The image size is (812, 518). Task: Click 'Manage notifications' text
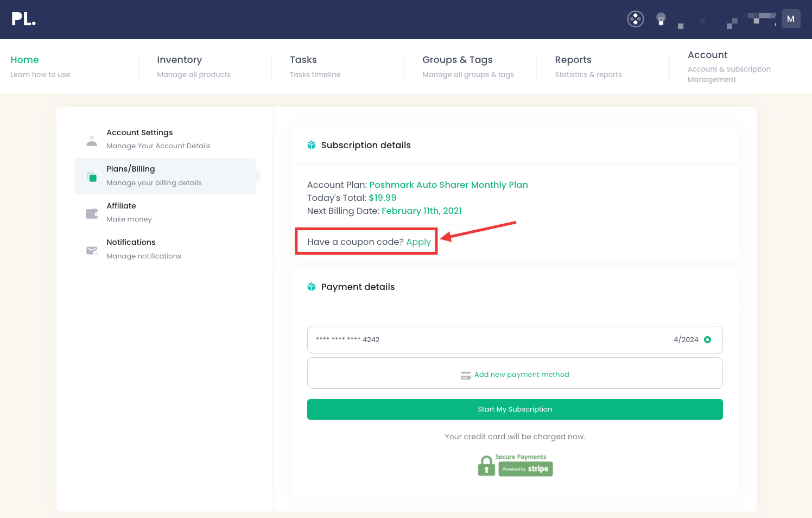point(144,256)
